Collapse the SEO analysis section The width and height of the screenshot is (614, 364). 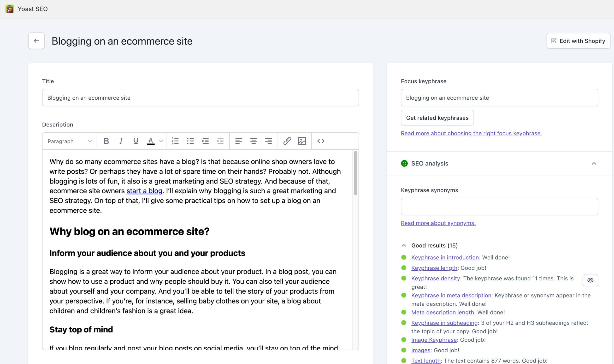point(594,163)
